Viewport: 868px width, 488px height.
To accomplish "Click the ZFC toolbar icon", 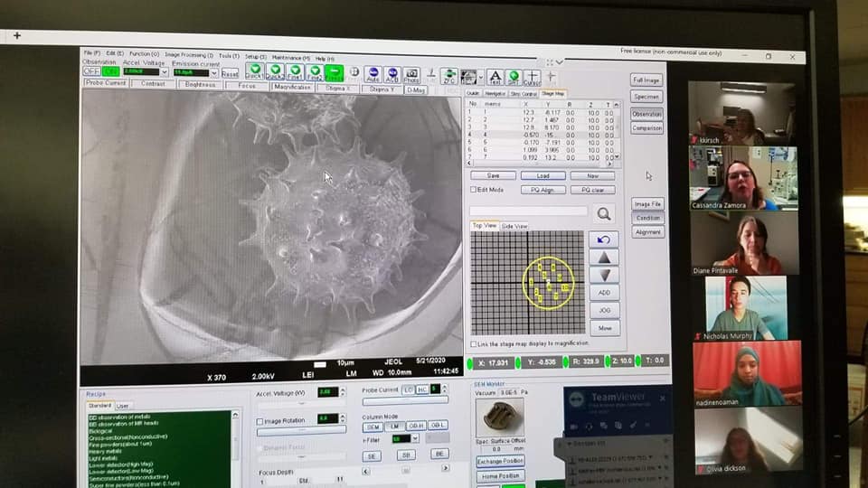I will pos(449,76).
